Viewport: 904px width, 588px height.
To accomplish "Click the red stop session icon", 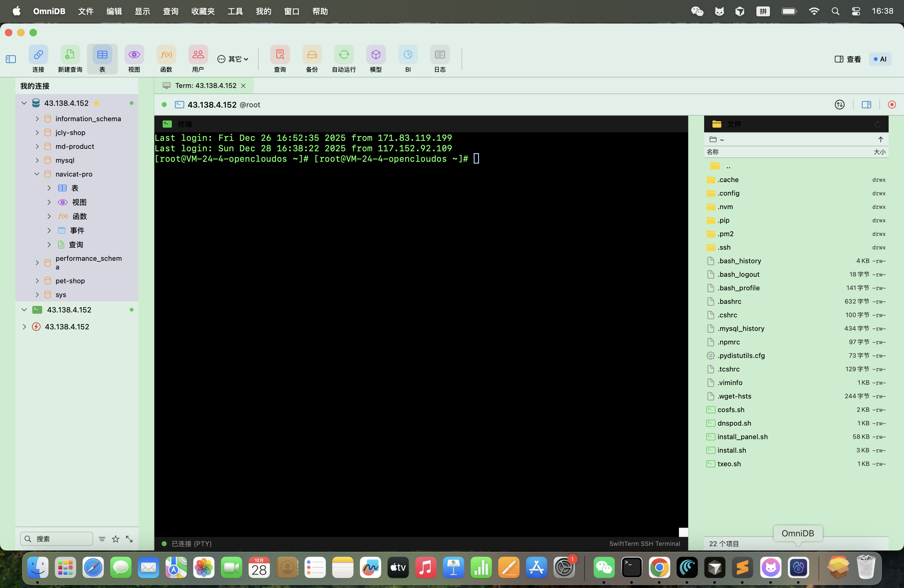I will tap(891, 105).
